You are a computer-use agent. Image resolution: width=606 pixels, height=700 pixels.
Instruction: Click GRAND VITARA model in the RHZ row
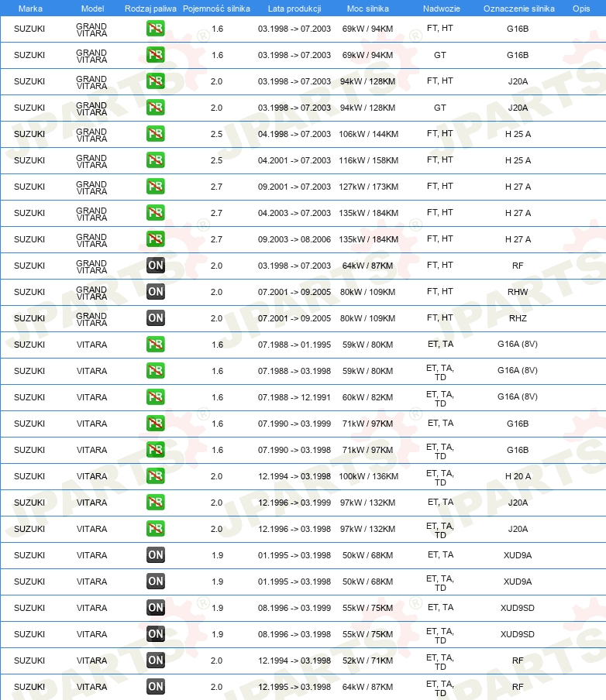pyautogui.click(x=91, y=319)
